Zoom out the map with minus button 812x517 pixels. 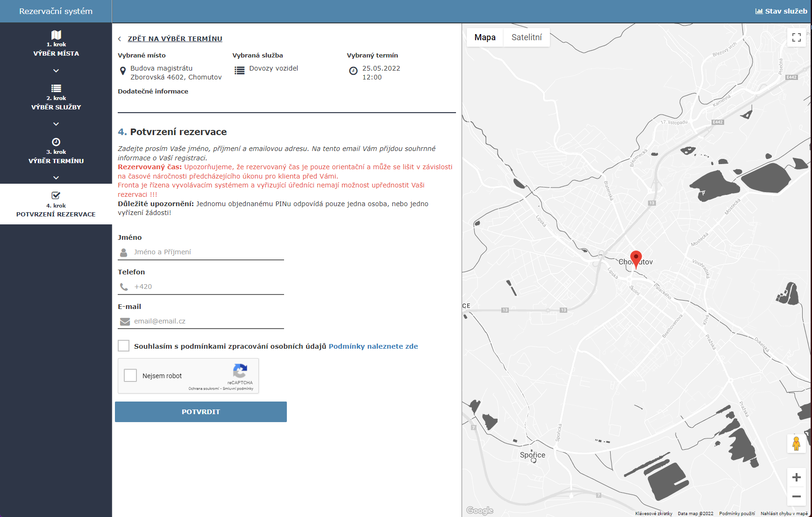797,496
